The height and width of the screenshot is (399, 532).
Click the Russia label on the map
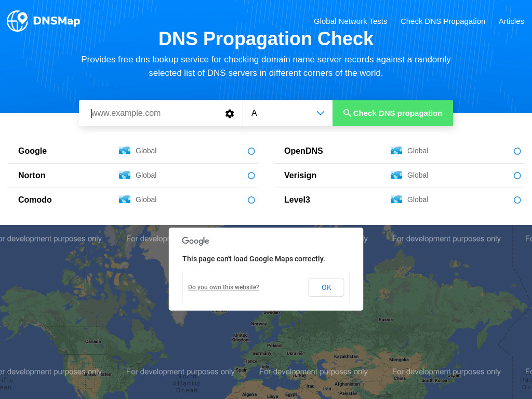tap(386, 320)
